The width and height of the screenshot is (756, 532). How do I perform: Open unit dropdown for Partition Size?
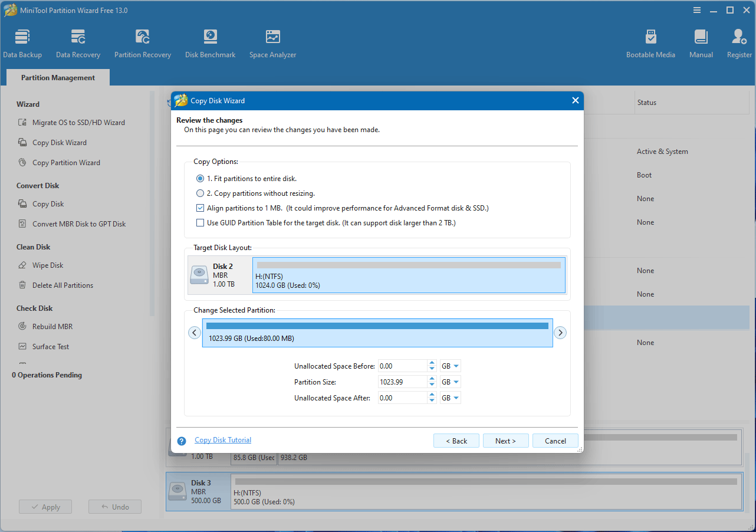(451, 382)
